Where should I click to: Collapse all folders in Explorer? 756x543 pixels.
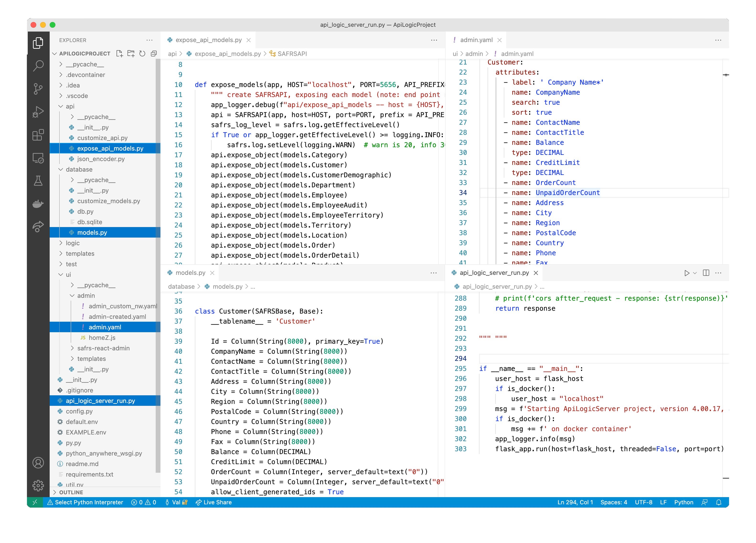pyautogui.click(x=154, y=54)
